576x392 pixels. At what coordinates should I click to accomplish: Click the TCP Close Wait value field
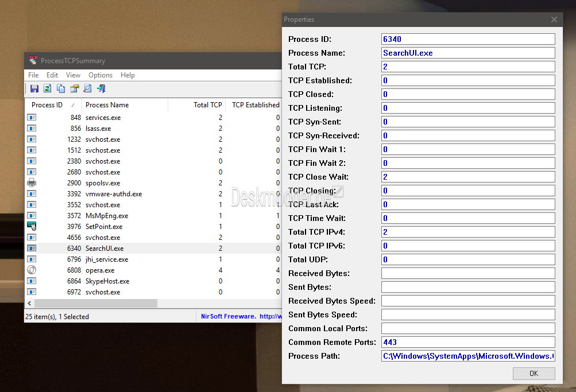click(468, 177)
